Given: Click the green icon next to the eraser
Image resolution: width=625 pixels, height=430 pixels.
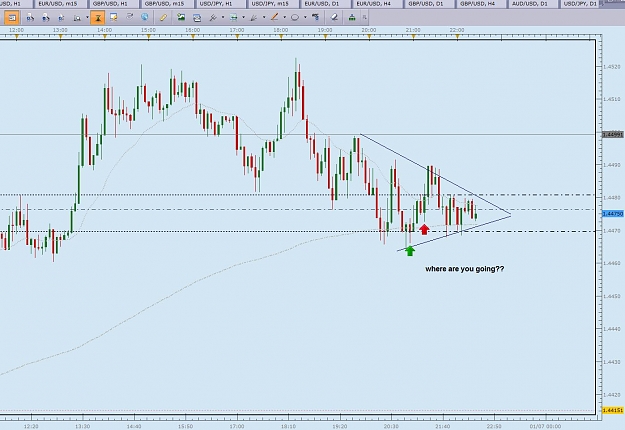Looking at the screenshot, I should tap(352, 18).
